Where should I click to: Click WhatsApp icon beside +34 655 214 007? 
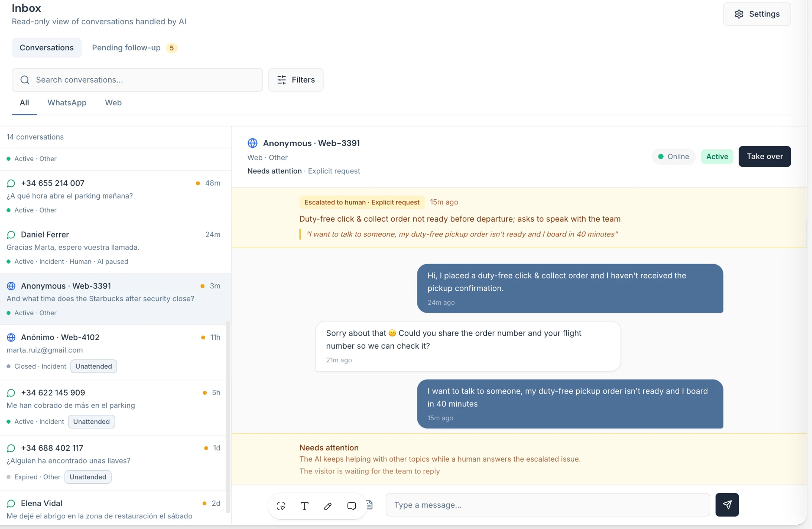coord(11,183)
